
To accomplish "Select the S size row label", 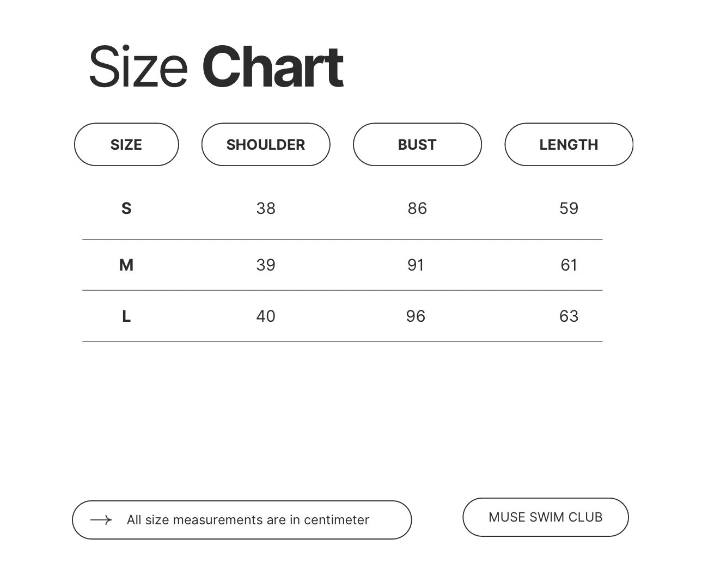I will (126, 209).
